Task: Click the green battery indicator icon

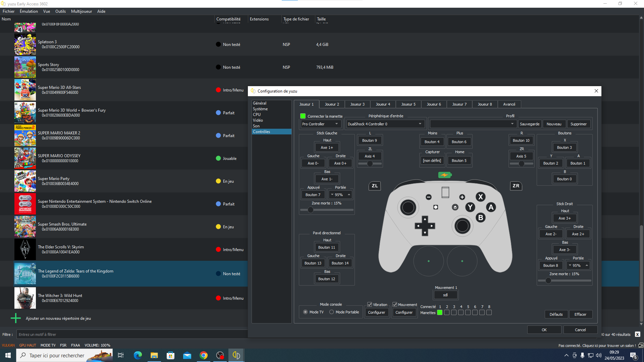Action: 445,175
